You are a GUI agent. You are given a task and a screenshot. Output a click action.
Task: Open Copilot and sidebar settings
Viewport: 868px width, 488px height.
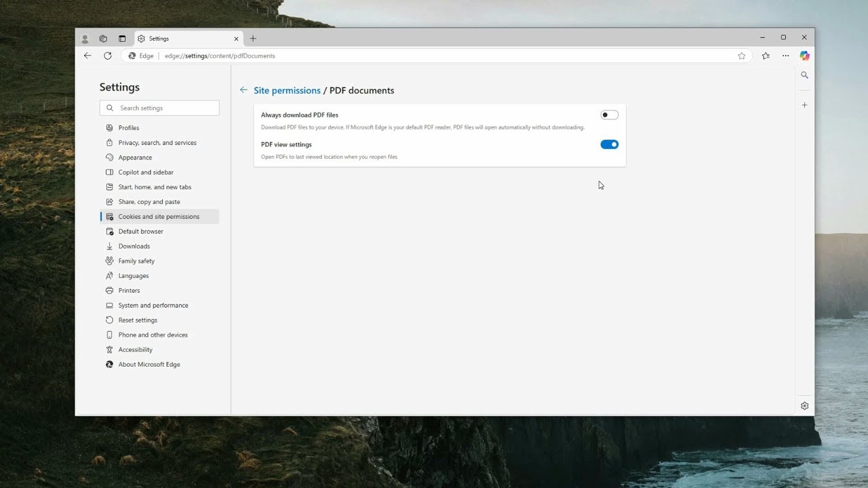point(159,172)
